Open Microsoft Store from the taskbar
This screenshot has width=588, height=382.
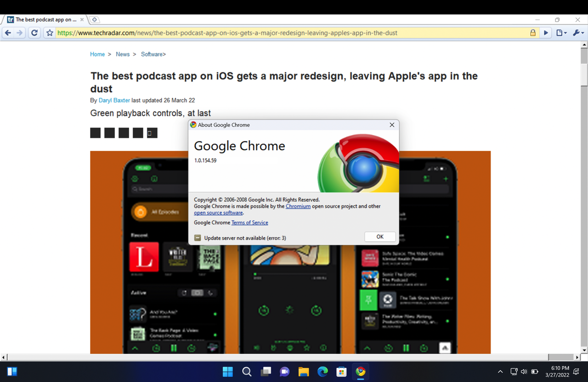pos(341,371)
